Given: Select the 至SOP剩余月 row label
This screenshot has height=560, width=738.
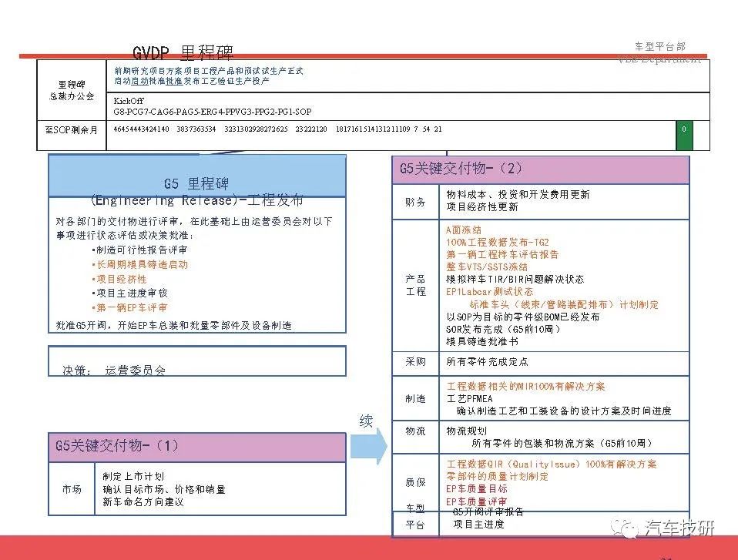Looking at the screenshot, I should [72, 130].
